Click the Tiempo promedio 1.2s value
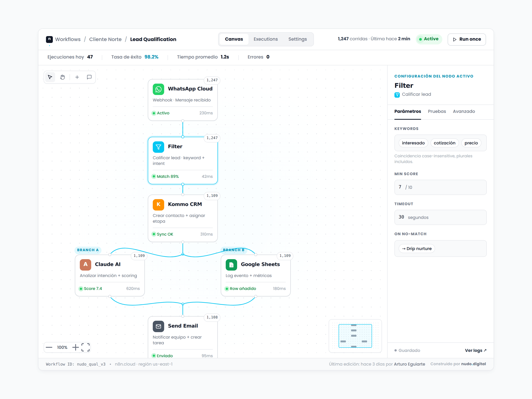Viewport: 532px width, 399px height. click(225, 57)
